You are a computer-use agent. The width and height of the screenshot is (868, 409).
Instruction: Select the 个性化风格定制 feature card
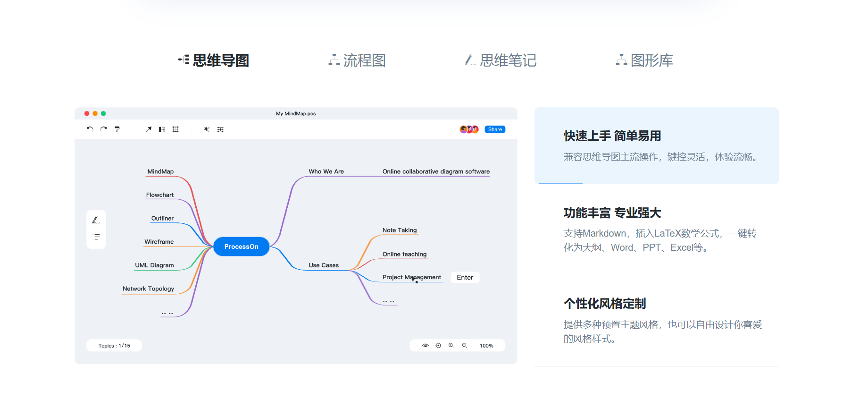coord(656,321)
